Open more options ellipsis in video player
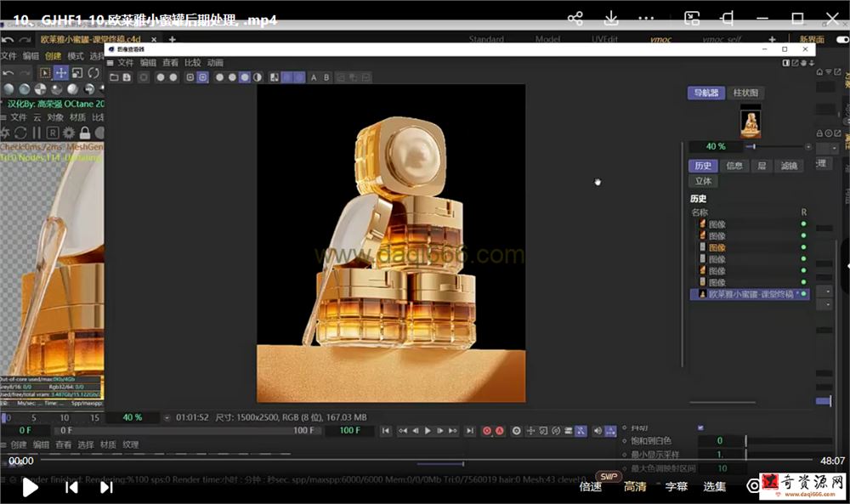 646,19
